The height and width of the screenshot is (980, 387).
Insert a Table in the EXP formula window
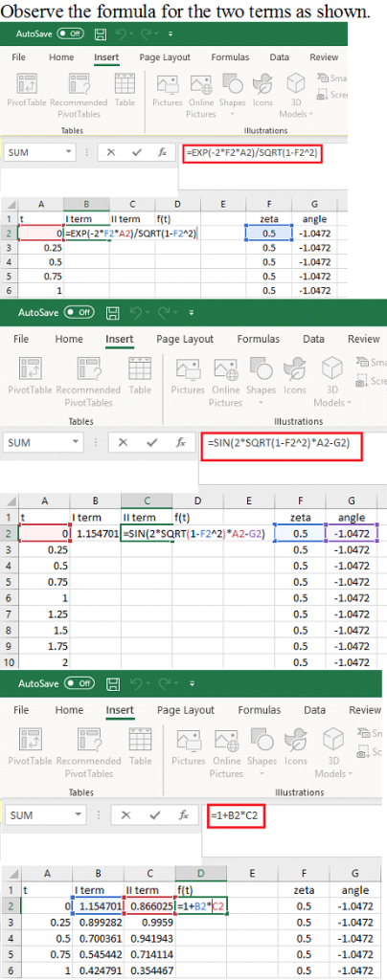(x=125, y=92)
